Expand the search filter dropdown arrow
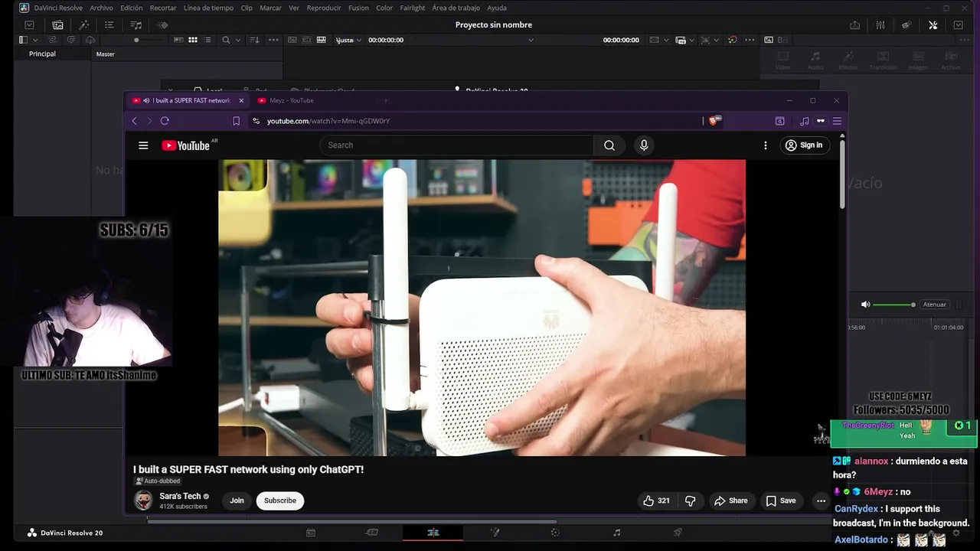 (238, 40)
